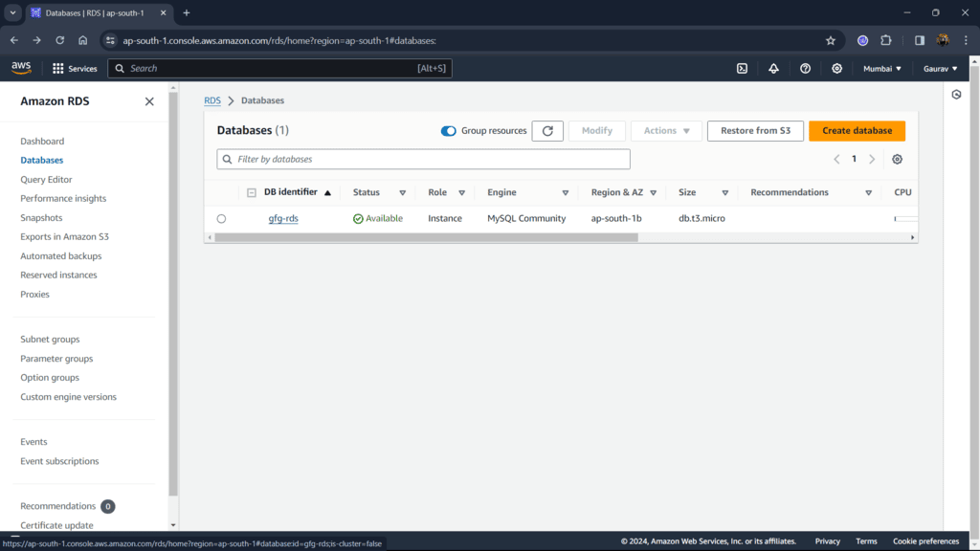Click RDS breadcrumb link
Viewport: 980px width, 551px height.
[212, 100]
